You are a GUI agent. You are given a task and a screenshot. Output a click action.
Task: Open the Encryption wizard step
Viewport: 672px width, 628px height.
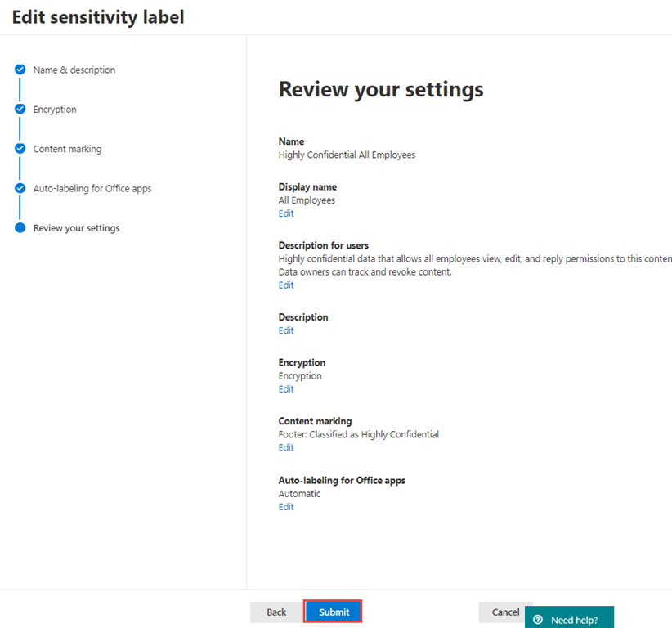pyautogui.click(x=55, y=110)
